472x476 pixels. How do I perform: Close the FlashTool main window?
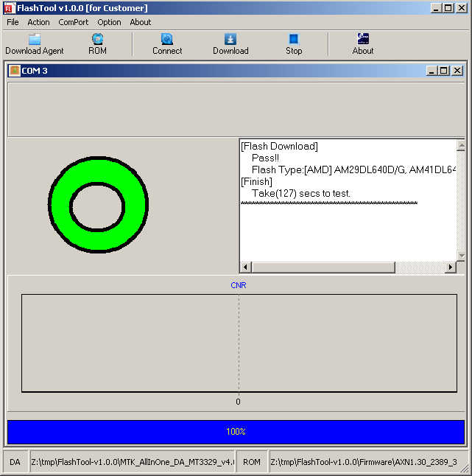coord(462,8)
